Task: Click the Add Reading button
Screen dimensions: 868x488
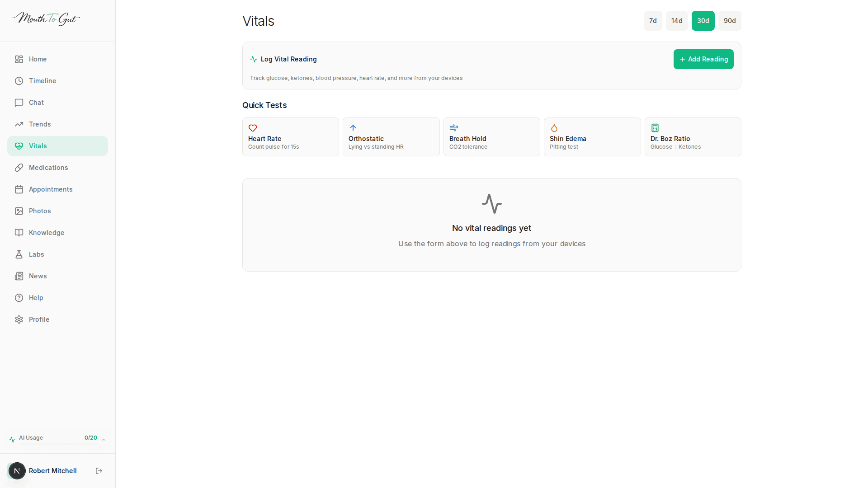Action: [x=703, y=59]
